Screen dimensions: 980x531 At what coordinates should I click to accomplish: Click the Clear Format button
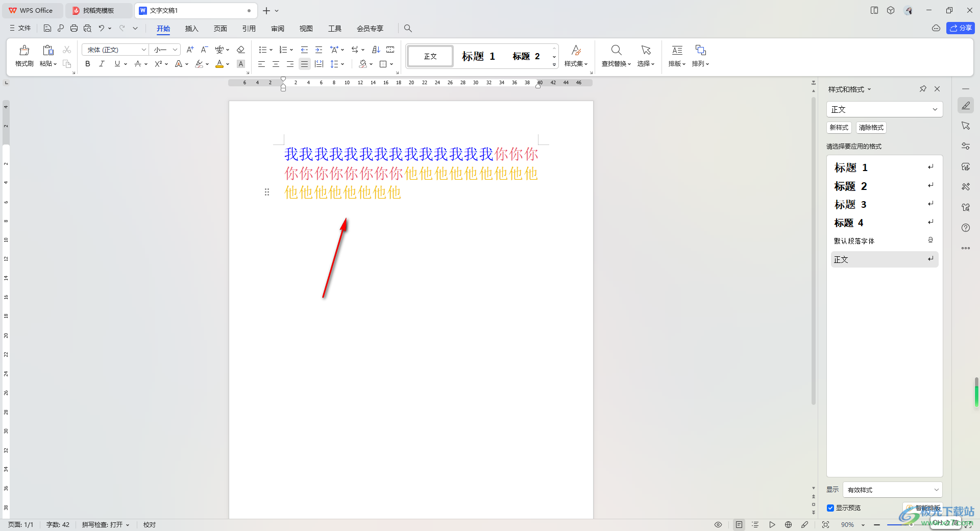click(x=871, y=128)
